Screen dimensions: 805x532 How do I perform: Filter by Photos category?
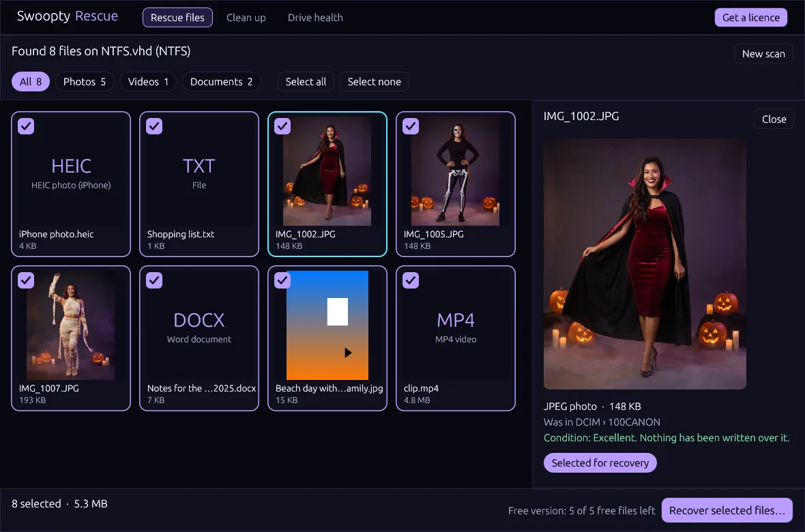click(85, 82)
